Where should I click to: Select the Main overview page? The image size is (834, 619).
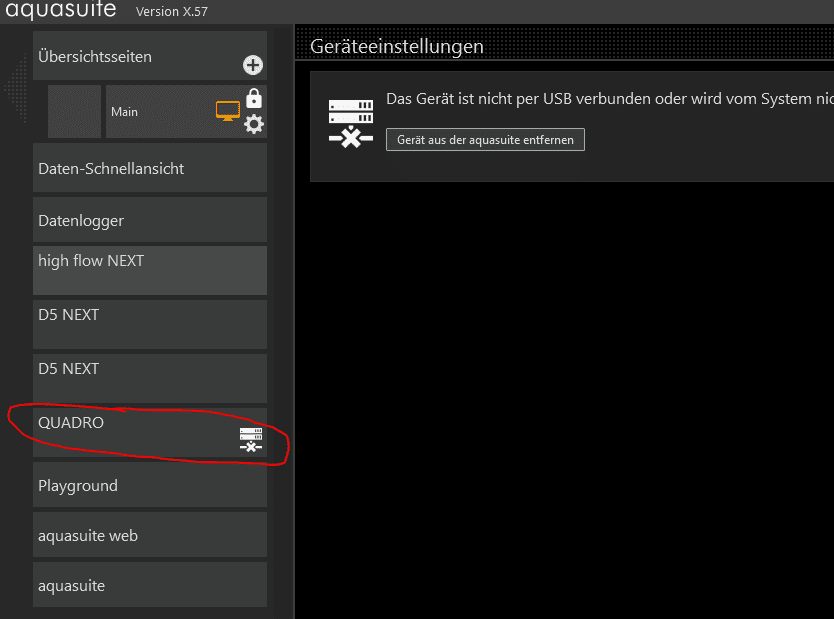click(x=186, y=112)
